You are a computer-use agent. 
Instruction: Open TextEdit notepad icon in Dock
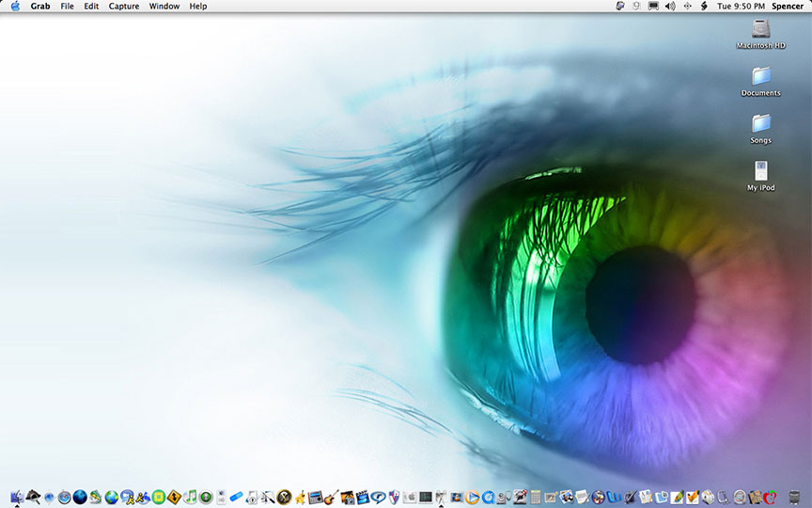[582, 498]
